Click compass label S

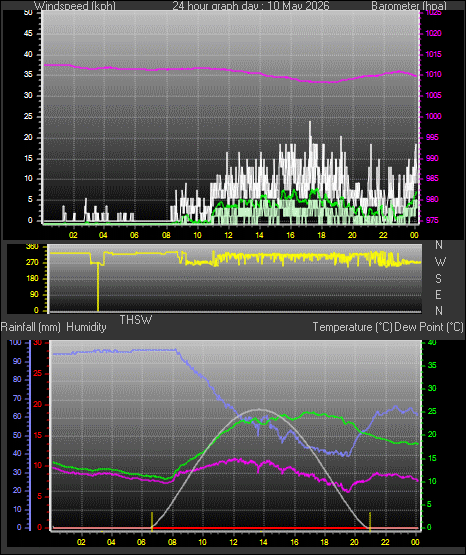pos(438,279)
